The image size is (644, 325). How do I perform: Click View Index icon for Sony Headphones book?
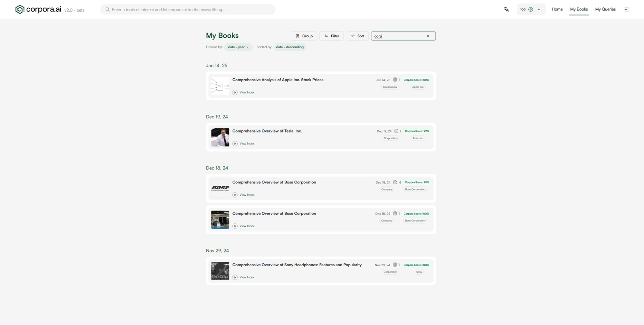coord(235,277)
